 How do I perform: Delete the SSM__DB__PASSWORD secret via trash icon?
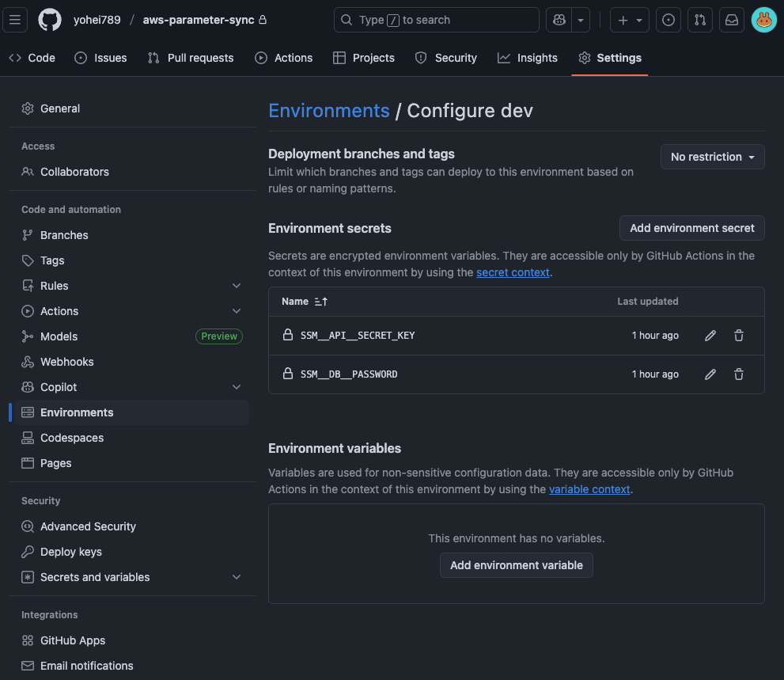738,374
